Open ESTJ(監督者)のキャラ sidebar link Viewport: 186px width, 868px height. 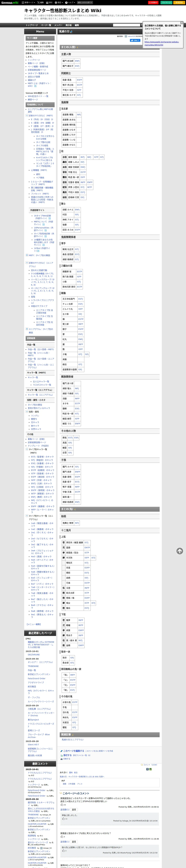click(42, 457)
